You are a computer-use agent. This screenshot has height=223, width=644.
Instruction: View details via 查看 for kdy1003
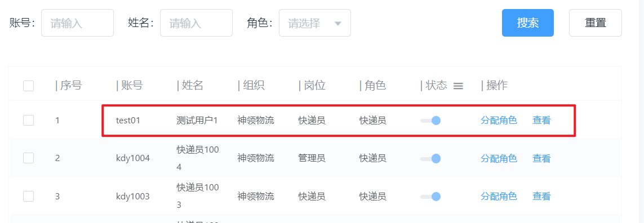click(x=541, y=197)
